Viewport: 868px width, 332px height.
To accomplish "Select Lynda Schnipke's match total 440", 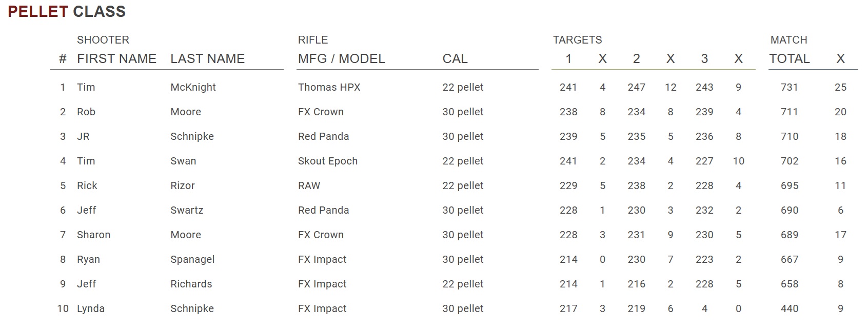I will click(789, 308).
